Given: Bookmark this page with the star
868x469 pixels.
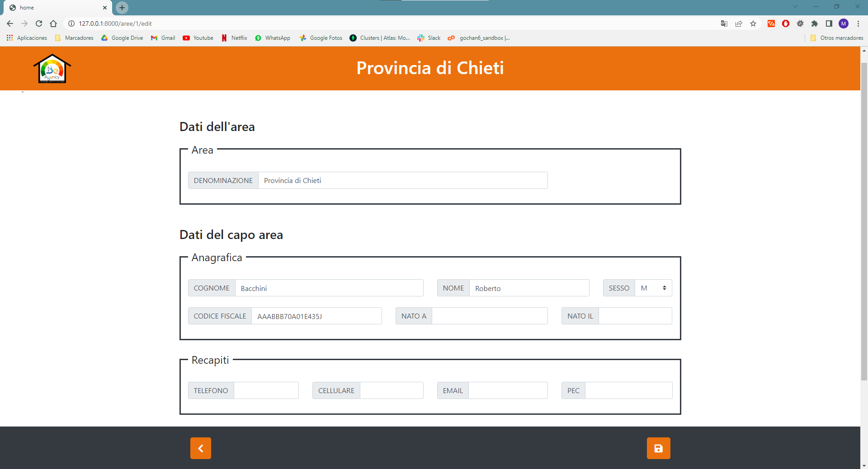Looking at the screenshot, I should point(753,23).
